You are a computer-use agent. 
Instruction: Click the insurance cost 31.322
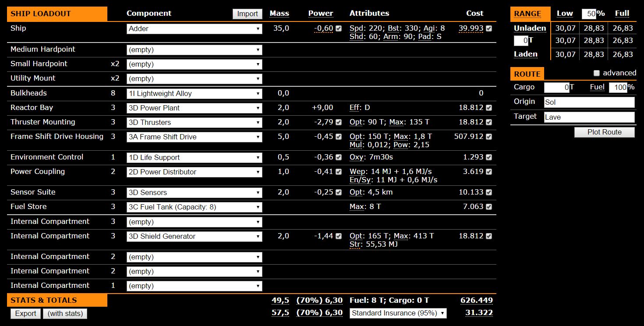[x=479, y=313]
